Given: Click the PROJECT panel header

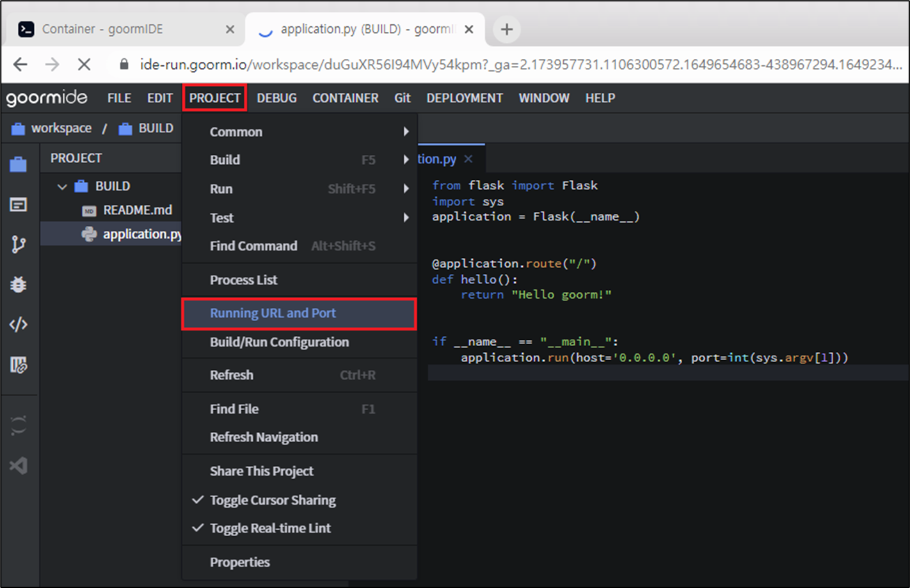Looking at the screenshot, I should coord(76,158).
